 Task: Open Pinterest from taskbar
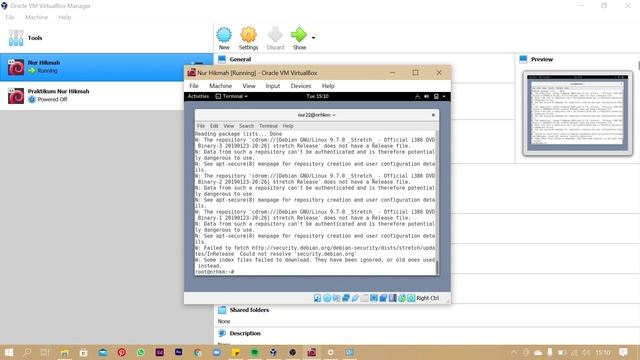point(122,353)
